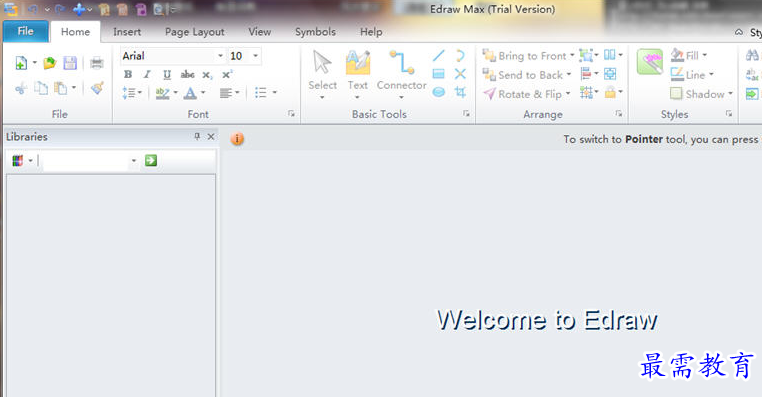Open the font size 10 dropdown
The width and height of the screenshot is (762, 397).
pyautogui.click(x=255, y=56)
